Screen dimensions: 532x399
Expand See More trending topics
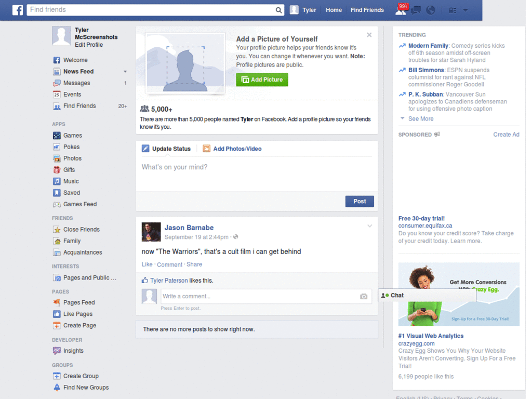pyautogui.click(x=421, y=119)
